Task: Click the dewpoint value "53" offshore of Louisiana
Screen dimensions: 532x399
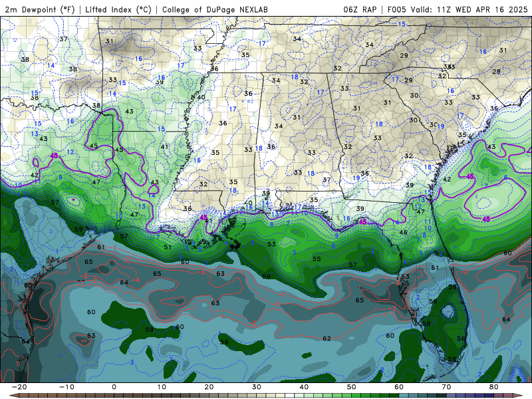Action: [x=271, y=244]
